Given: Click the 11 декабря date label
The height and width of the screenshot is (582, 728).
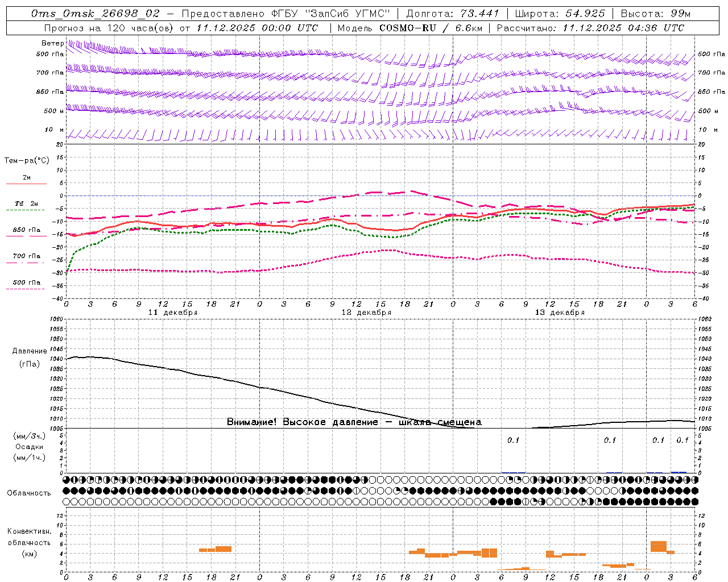Looking at the screenshot, I should pyautogui.click(x=173, y=313).
